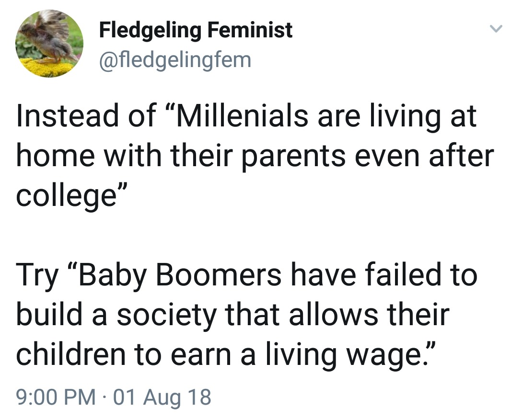Click the bird profile picture avatar
Image resolution: width=511 pixels, height=420 pixels.
coord(49,43)
